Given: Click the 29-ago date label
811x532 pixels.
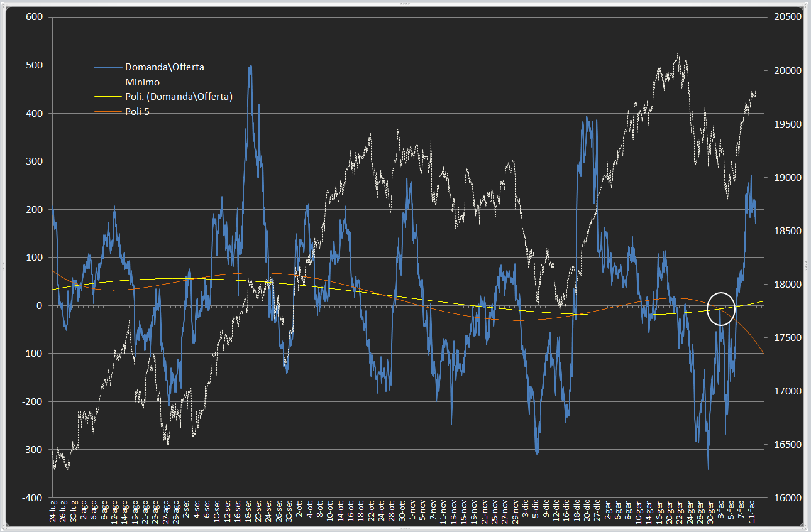Looking at the screenshot, I should (175, 512).
